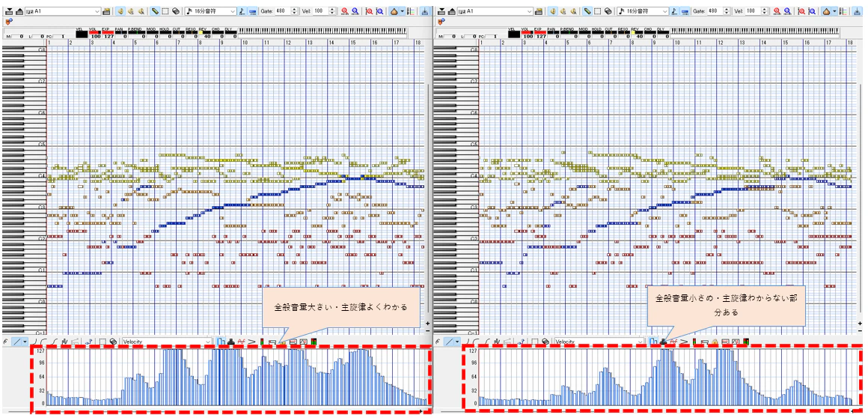Toggle the note input mode icon in left window

(x=242, y=11)
